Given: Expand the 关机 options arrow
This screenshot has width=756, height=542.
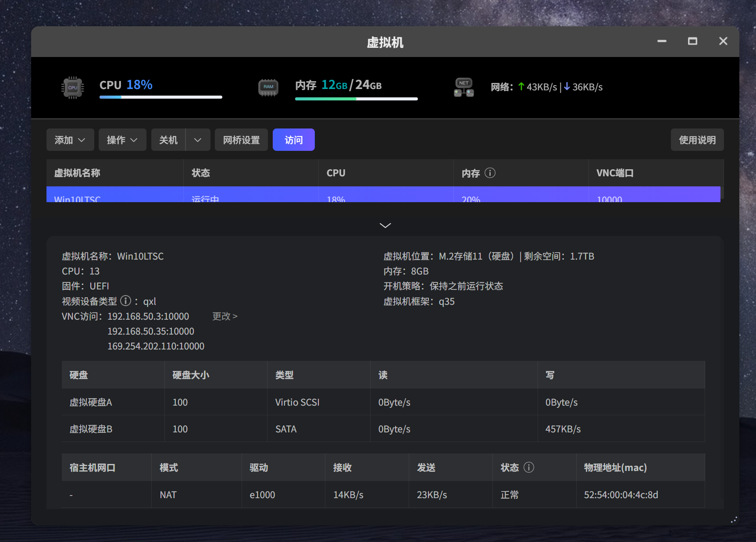Looking at the screenshot, I should pyautogui.click(x=198, y=140).
